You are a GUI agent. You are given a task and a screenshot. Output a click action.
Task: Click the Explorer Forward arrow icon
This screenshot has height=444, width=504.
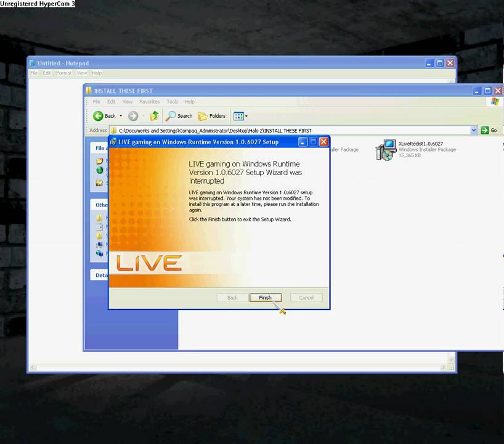click(x=133, y=116)
